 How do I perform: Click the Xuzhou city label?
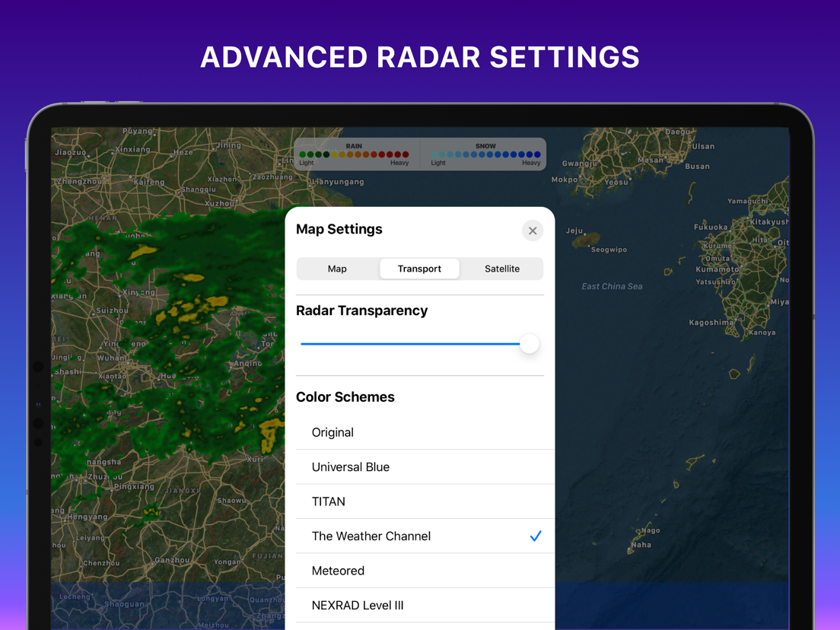(219, 204)
